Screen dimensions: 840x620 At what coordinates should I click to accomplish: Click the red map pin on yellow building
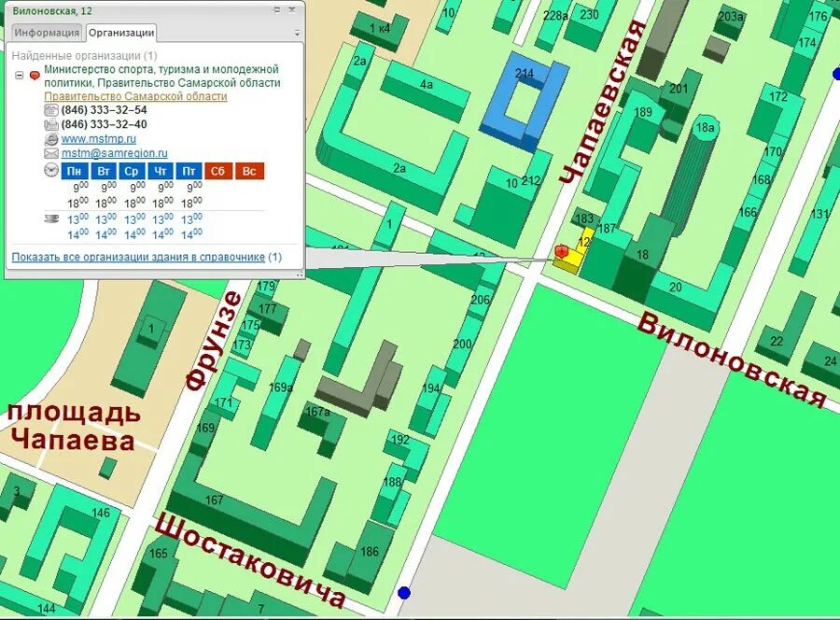point(562,251)
